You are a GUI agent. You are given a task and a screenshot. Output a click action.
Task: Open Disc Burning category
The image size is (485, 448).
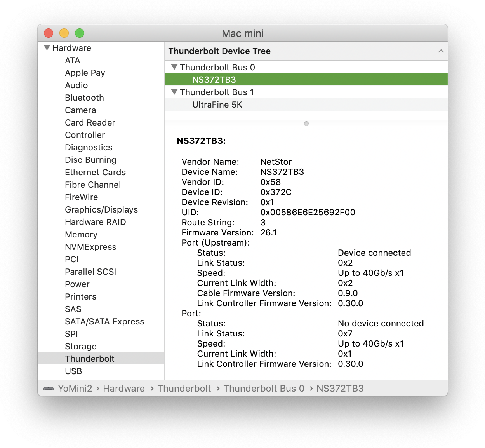[90, 160]
